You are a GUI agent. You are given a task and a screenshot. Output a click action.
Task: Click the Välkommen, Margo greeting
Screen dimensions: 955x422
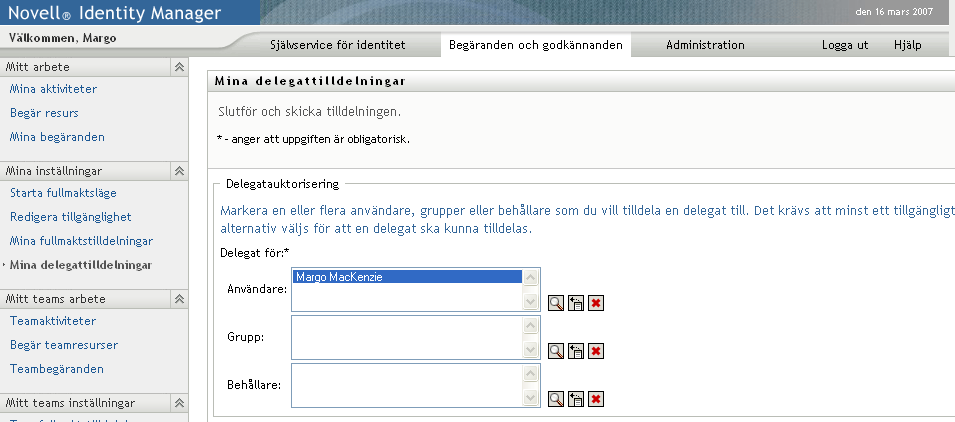(63, 38)
